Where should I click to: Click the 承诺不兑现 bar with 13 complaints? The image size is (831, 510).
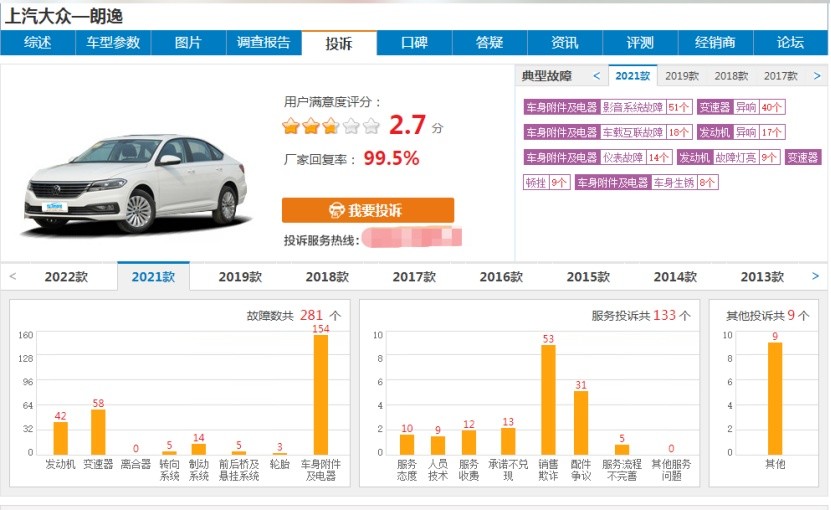[508, 441]
